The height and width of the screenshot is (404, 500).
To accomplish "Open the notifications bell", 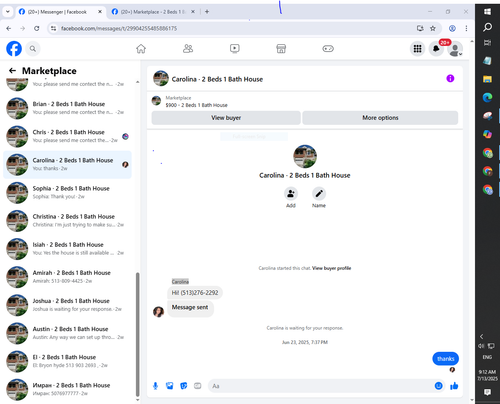I will (x=436, y=49).
